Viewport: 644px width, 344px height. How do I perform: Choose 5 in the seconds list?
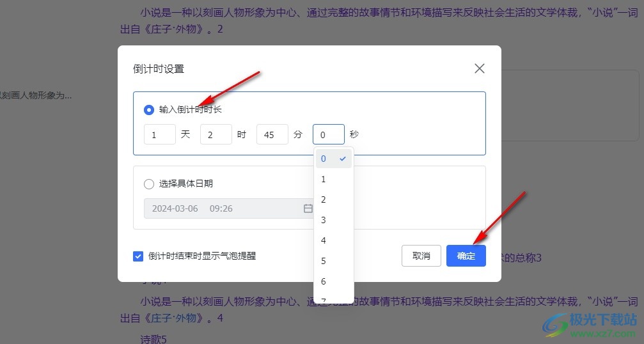click(x=333, y=261)
